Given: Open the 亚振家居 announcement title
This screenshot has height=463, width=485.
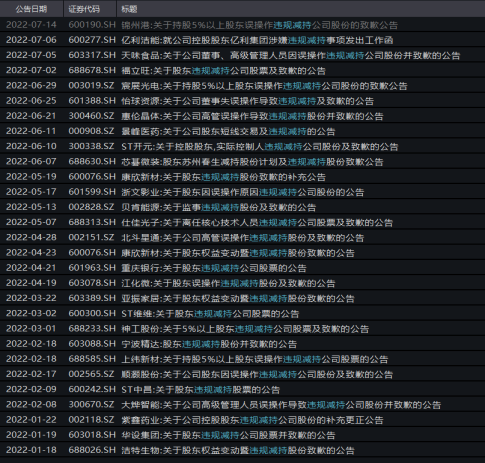Looking at the screenshot, I should tap(238, 299).
